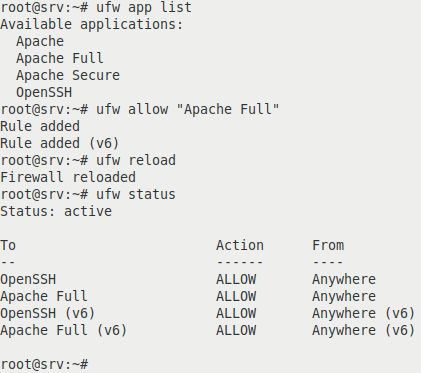The image size is (421, 373).
Task: Click the 'ufw status' command text
Action: 136,194
